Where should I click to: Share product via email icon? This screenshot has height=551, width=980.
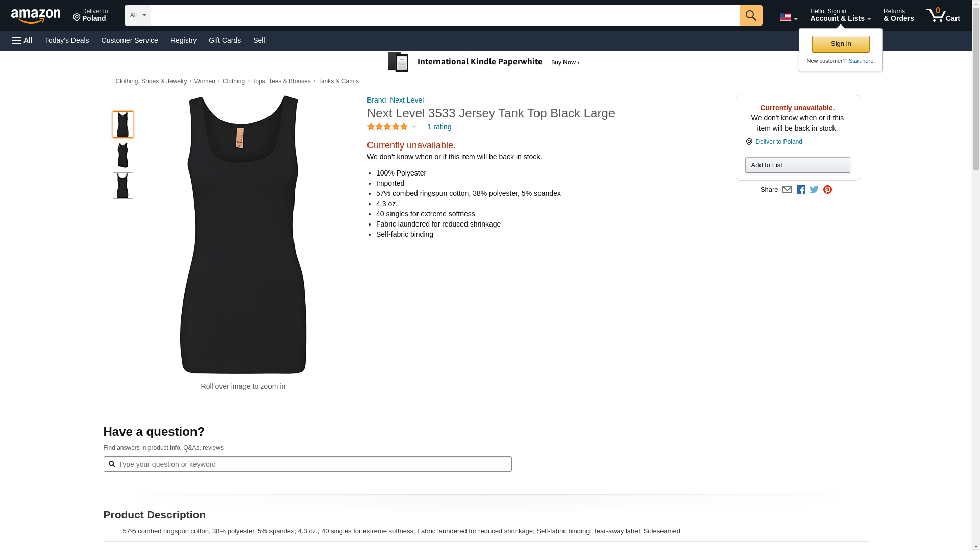pos(787,190)
